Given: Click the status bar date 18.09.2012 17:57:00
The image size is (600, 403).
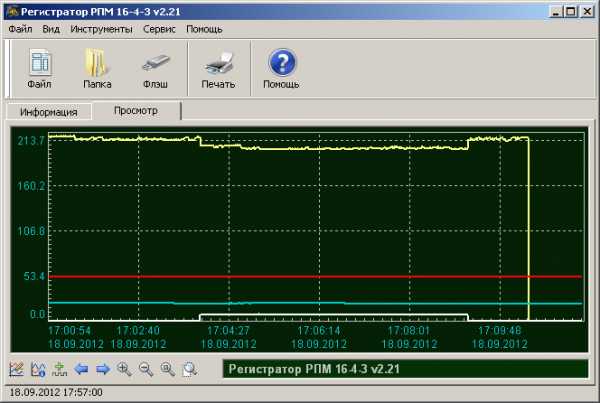Looking at the screenshot, I should (x=56, y=393).
